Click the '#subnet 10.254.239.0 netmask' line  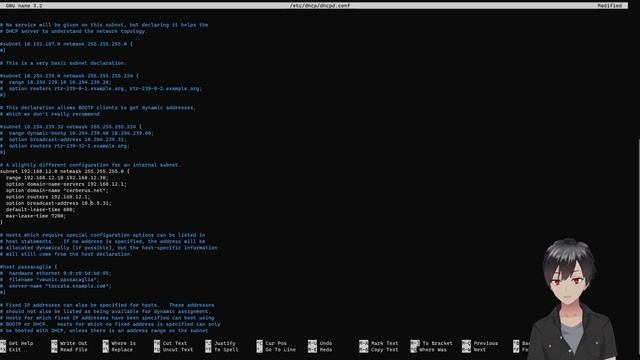pyautogui.click(x=69, y=76)
